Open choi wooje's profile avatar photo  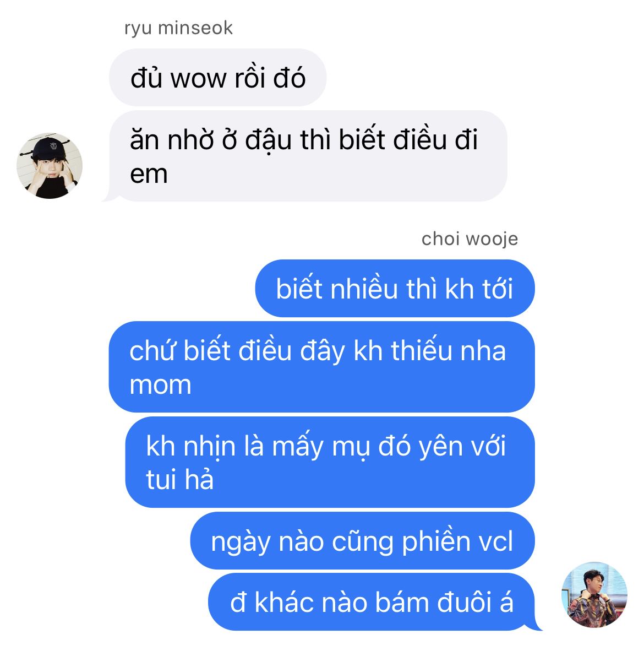[x=594, y=595]
